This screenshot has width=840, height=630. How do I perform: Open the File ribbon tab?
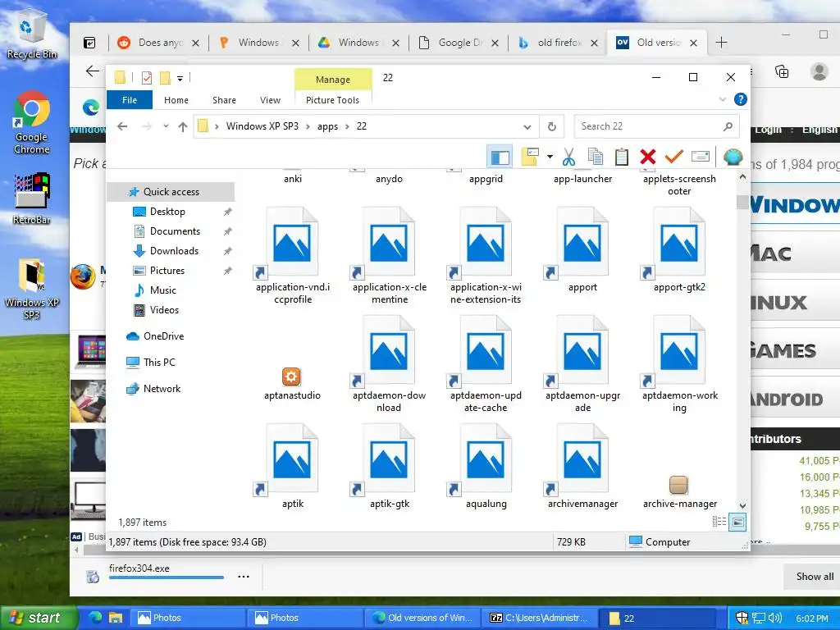(130, 100)
